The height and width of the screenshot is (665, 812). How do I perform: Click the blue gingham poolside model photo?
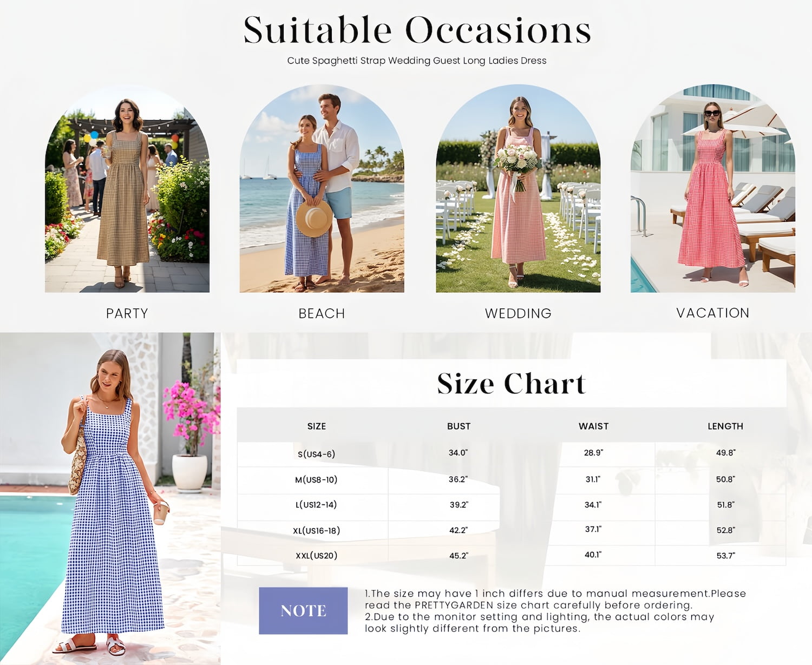110,498
